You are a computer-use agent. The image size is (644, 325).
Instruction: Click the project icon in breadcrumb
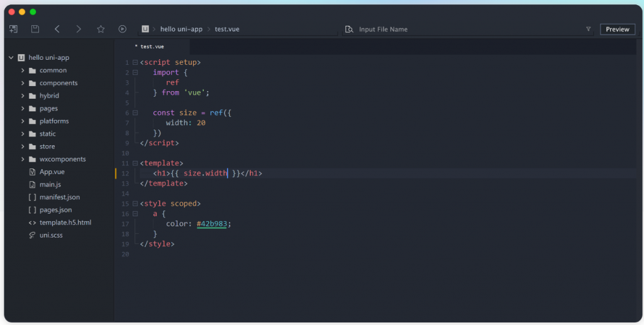click(x=145, y=29)
